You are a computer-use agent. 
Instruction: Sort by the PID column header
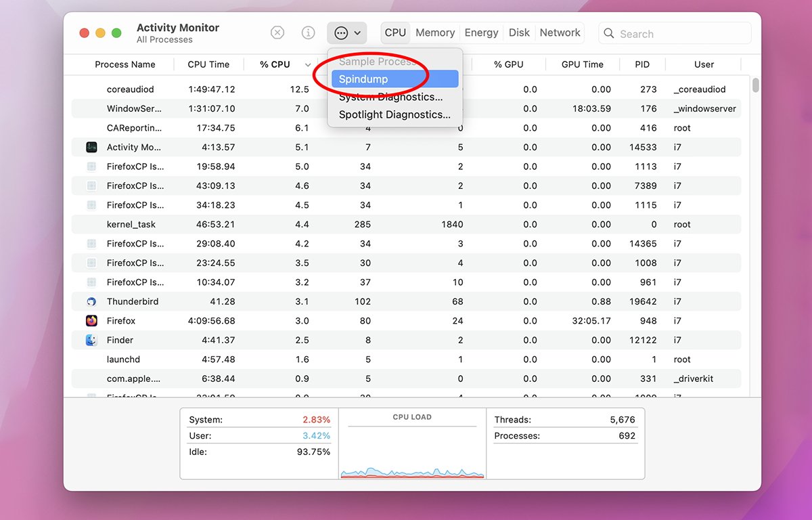[642, 64]
